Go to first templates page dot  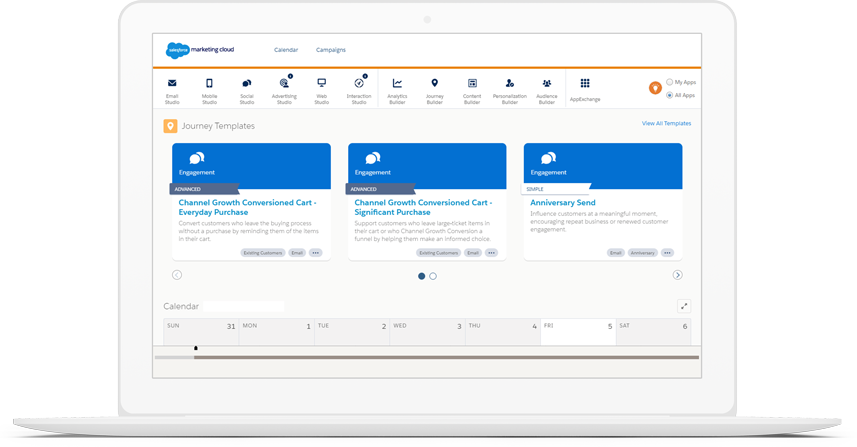click(x=421, y=276)
